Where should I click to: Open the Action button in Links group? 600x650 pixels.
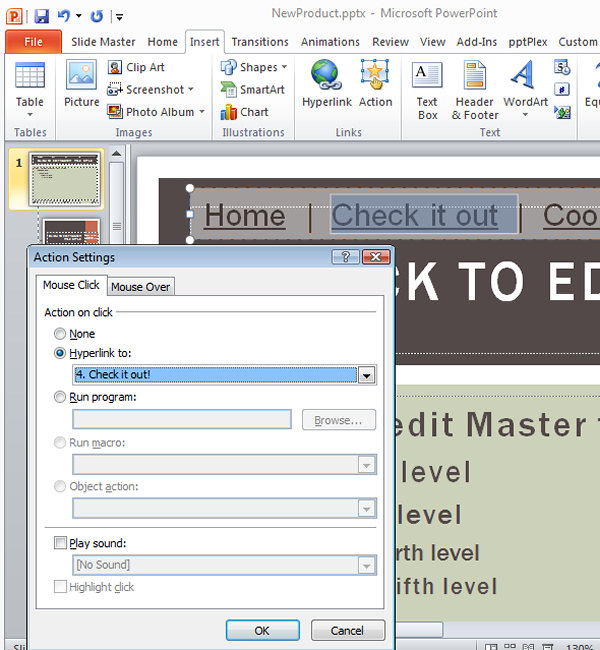pos(375,84)
